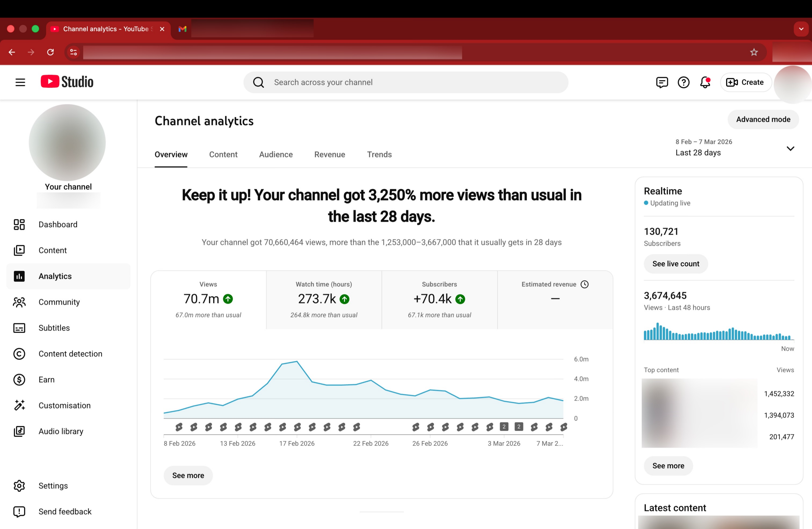This screenshot has height=529, width=812.
Task: Open the account avatar in header
Action: pyautogui.click(x=793, y=85)
